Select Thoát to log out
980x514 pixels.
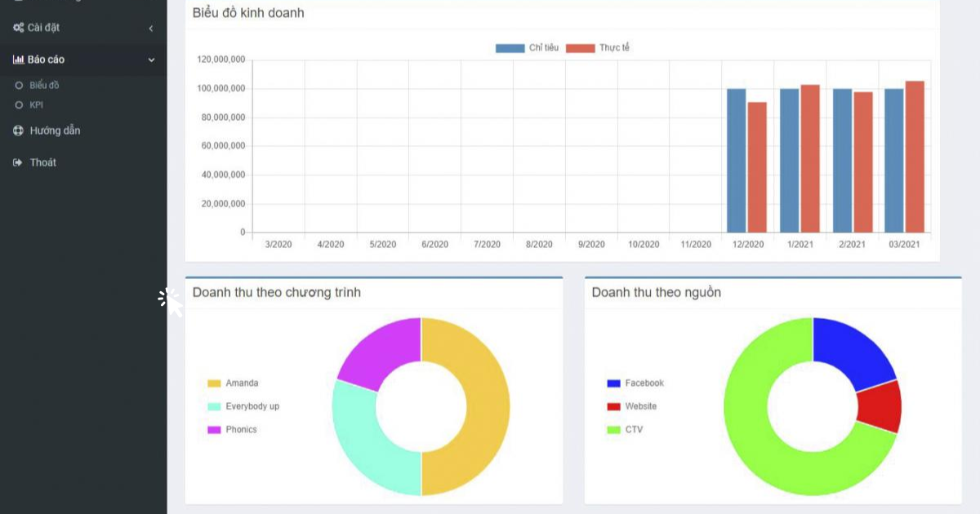[43, 162]
